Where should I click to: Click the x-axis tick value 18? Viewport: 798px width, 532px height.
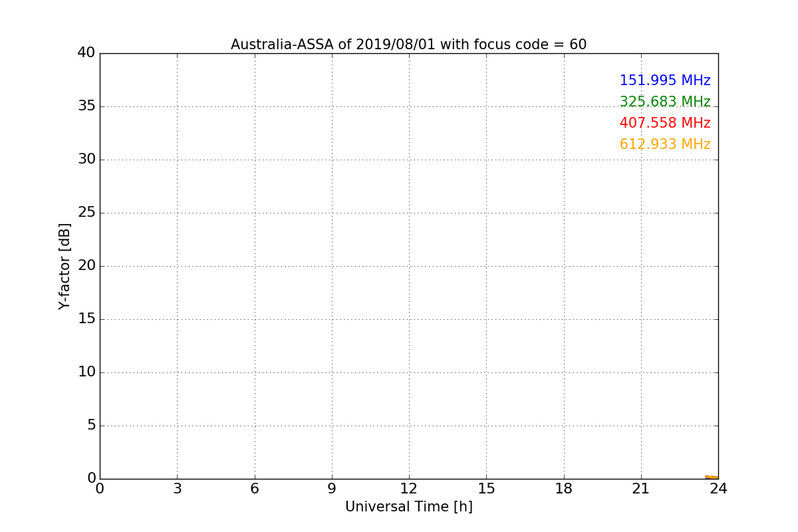[564, 489]
